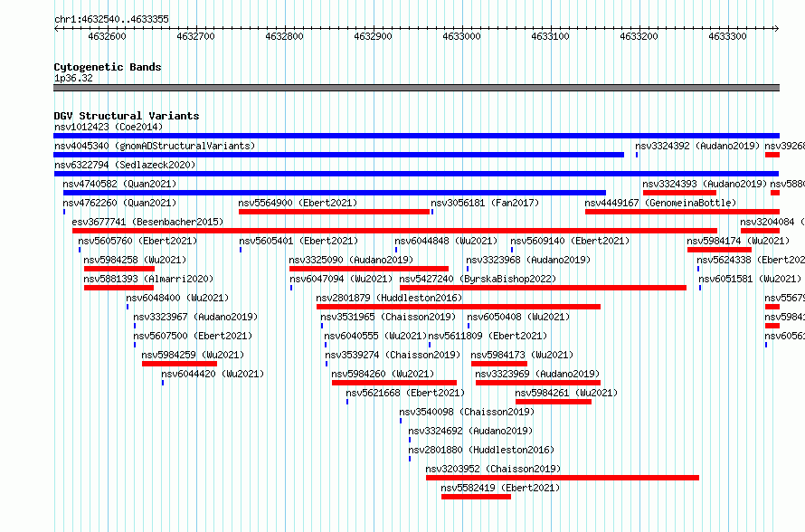Click nsv3324692 (Audano2019) label
The width and height of the screenshot is (805, 532).
tap(470, 431)
